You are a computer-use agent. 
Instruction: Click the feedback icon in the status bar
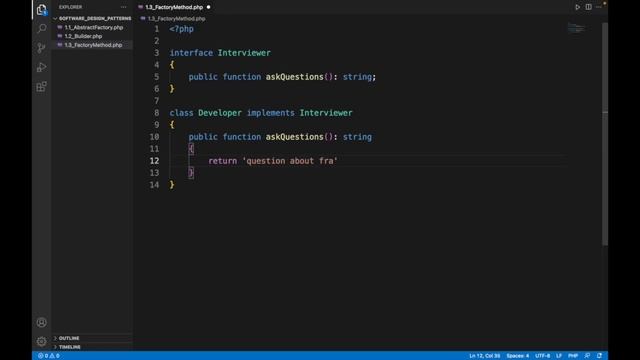click(587, 356)
